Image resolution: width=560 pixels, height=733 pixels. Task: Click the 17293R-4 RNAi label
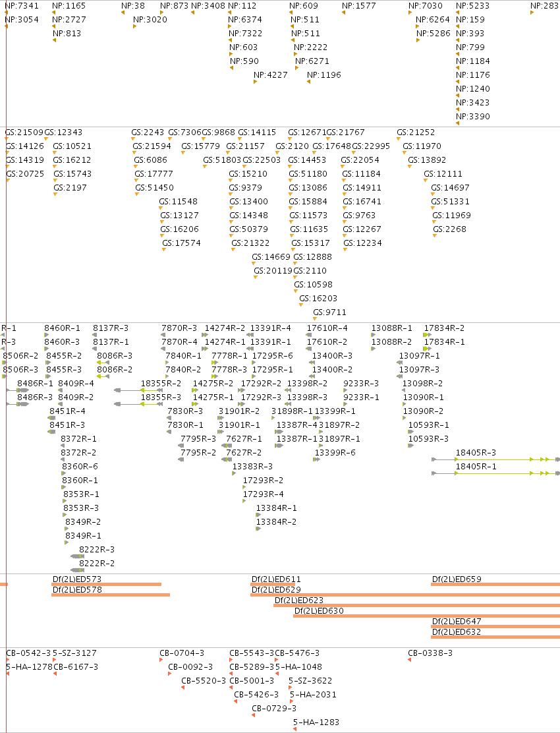click(x=263, y=494)
